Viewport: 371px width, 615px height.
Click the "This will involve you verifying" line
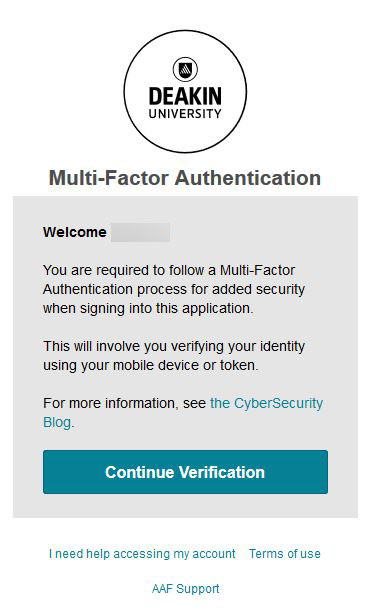[x=174, y=347]
